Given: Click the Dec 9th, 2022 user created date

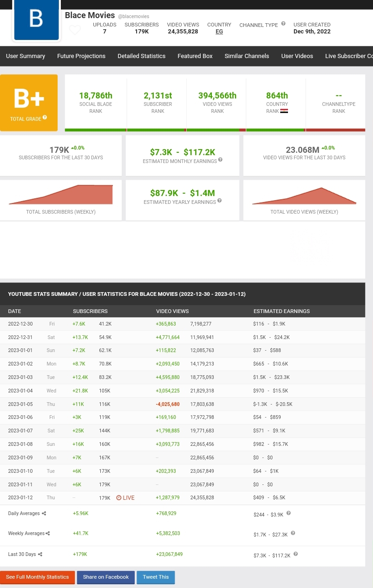Looking at the screenshot, I should tap(312, 32).
